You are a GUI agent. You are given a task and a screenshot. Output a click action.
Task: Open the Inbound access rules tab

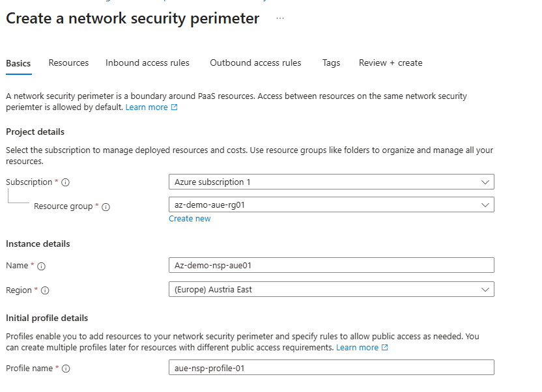pyautogui.click(x=147, y=63)
